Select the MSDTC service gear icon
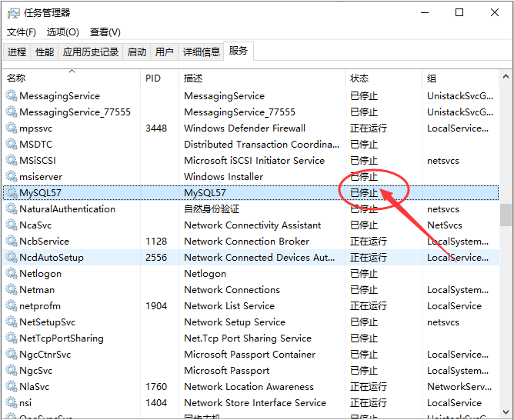Image resolution: width=514 pixels, height=420 pixels. (11, 145)
